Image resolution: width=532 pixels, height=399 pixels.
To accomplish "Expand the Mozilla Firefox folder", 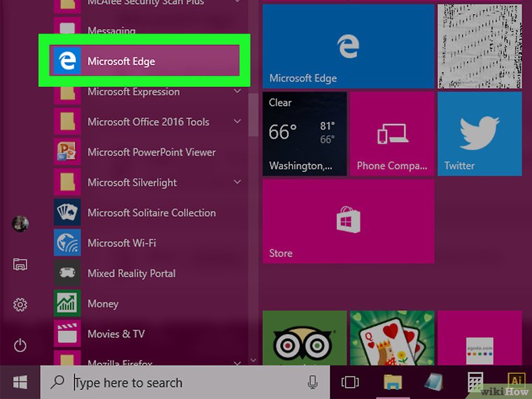I will 237,363.
